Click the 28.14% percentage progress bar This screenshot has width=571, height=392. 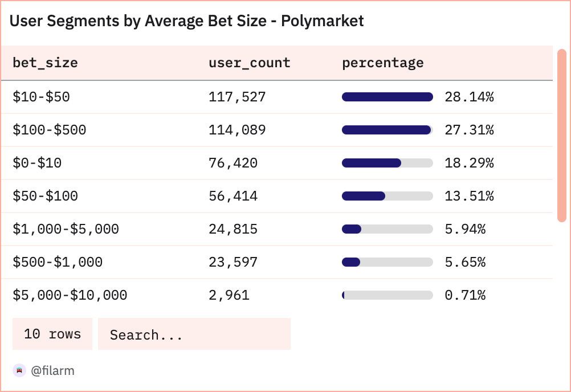(x=388, y=97)
